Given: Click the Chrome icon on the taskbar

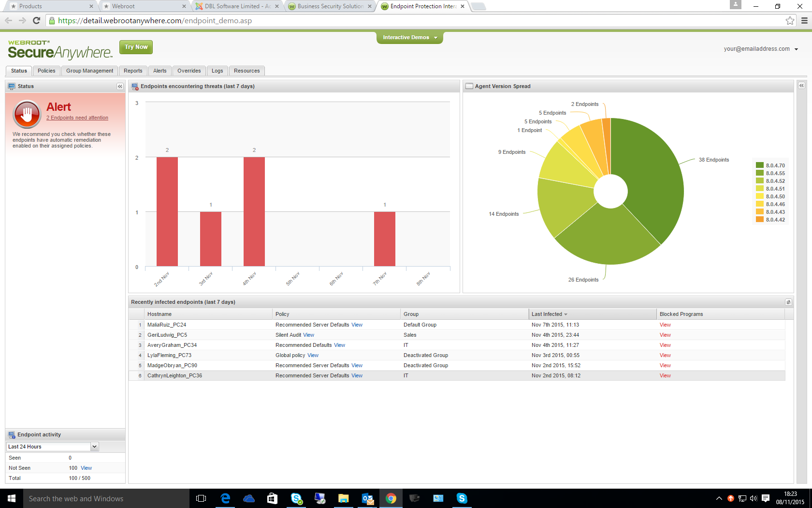Looking at the screenshot, I should tap(391, 498).
